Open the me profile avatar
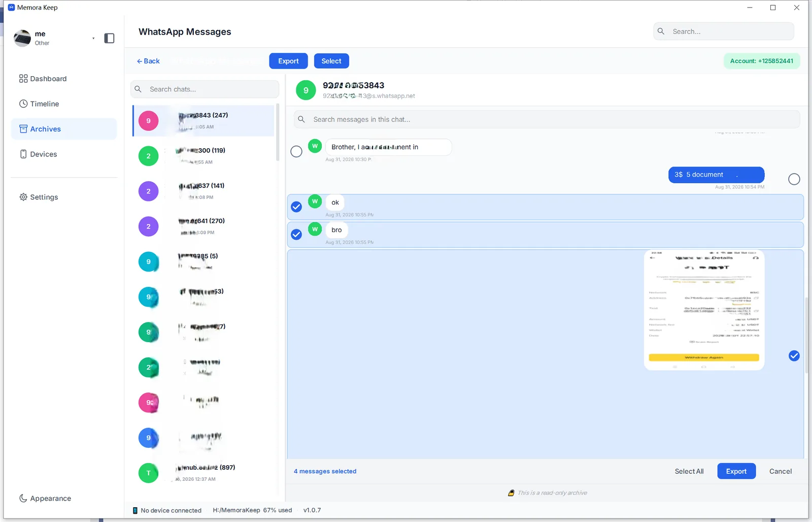Viewport: 812px width, 522px height. [22, 38]
